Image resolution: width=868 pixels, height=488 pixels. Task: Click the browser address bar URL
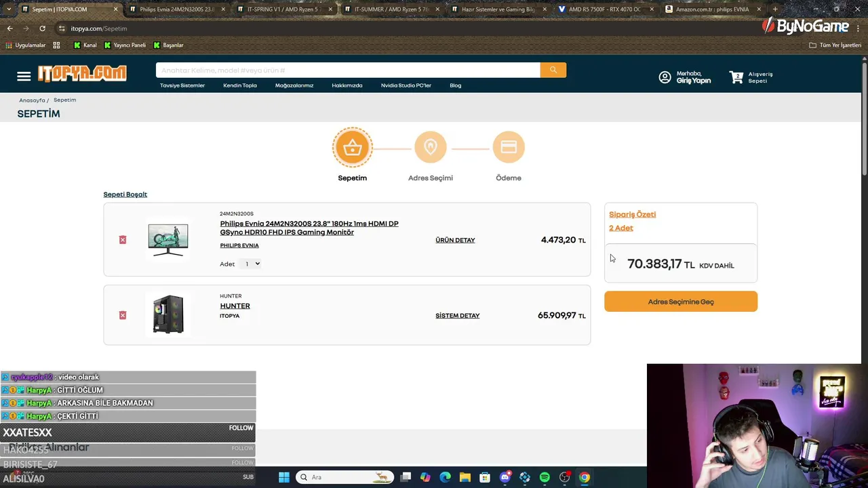[x=99, y=28]
